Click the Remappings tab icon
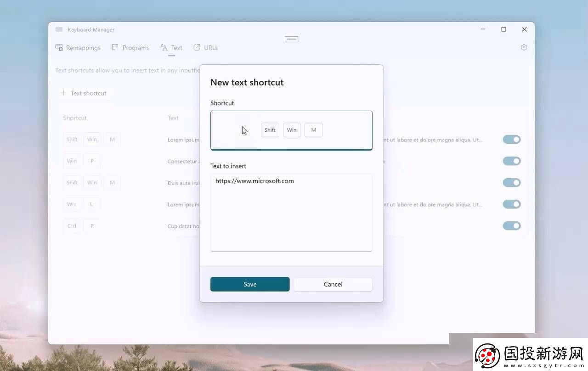The height and width of the screenshot is (371, 588). click(x=59, y=48)
